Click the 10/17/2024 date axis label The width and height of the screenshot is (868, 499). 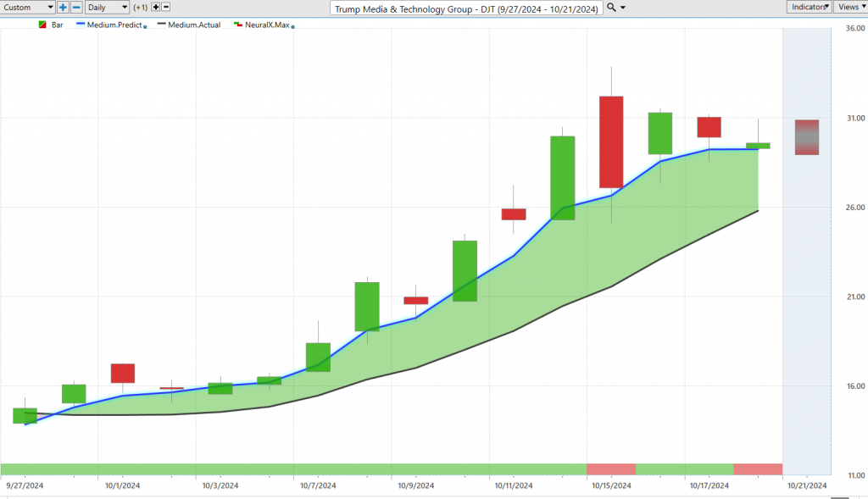click(x=709, y=485)
